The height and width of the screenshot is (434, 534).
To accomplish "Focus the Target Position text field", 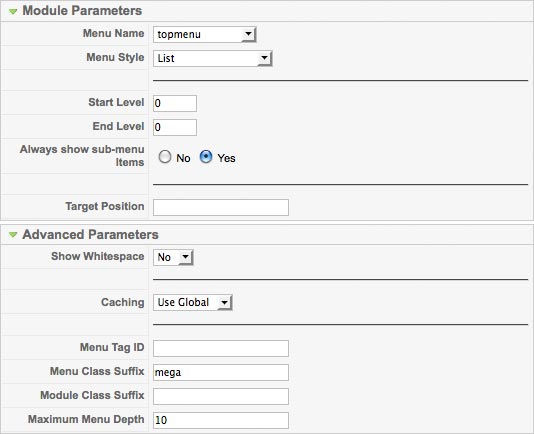I will (x=221, y=207).
